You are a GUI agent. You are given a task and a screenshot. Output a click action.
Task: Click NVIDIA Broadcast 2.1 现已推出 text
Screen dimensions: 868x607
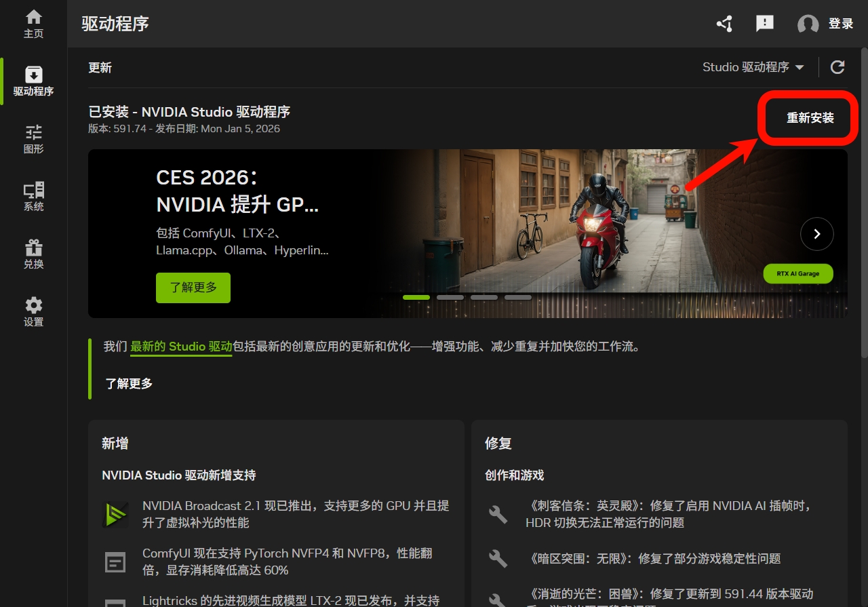(x=296, y=514)
